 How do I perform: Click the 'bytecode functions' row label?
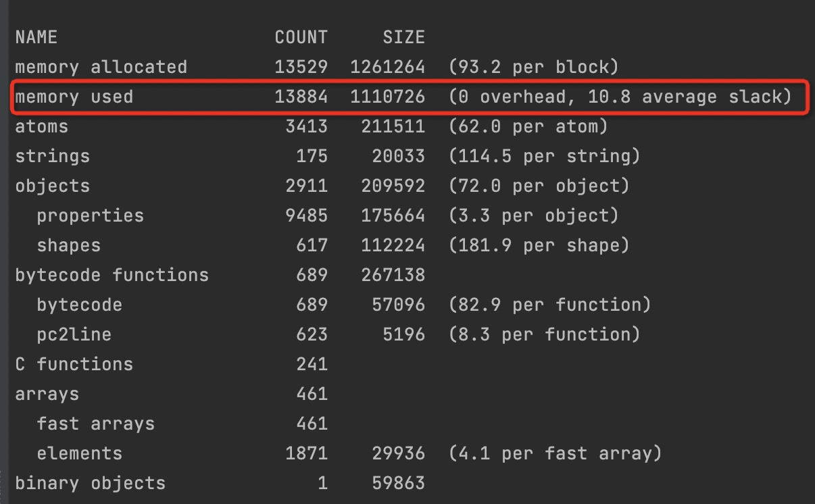coord(112,275)
